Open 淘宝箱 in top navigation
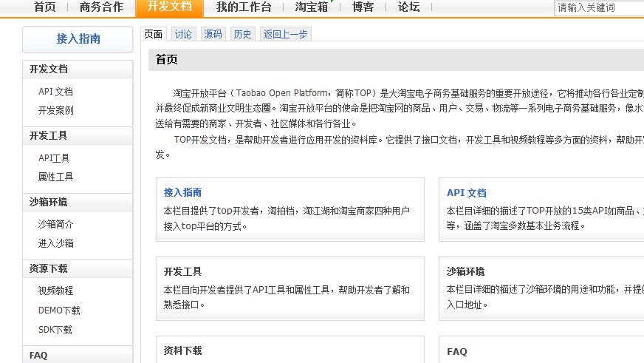Image resolution: width=644 pixels, height=363 pixels. point(312,7)
